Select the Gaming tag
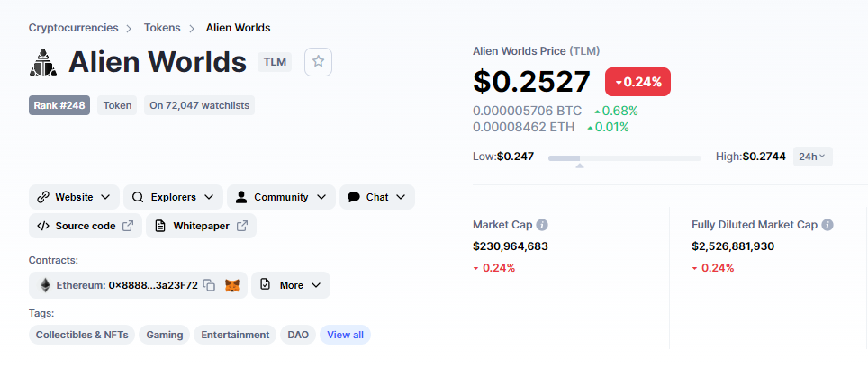Image resolution: width=868 pixels, height=367 pixels. (x=165, y=335)
